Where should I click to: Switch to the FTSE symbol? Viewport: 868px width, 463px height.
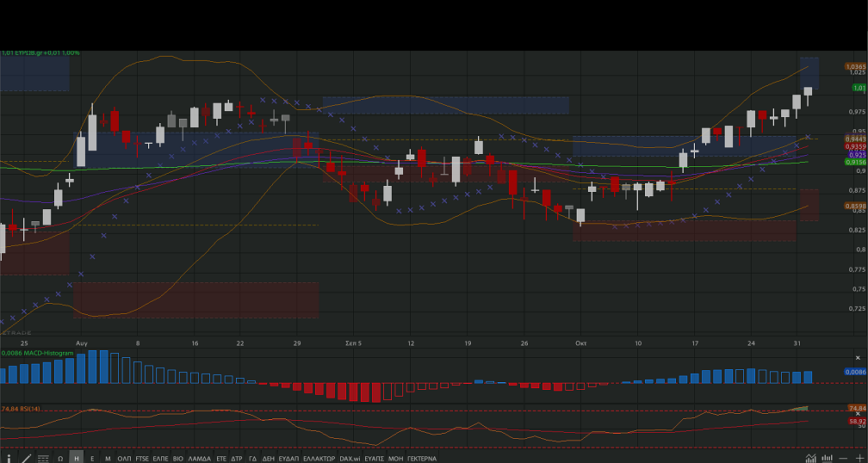(142, 459)
